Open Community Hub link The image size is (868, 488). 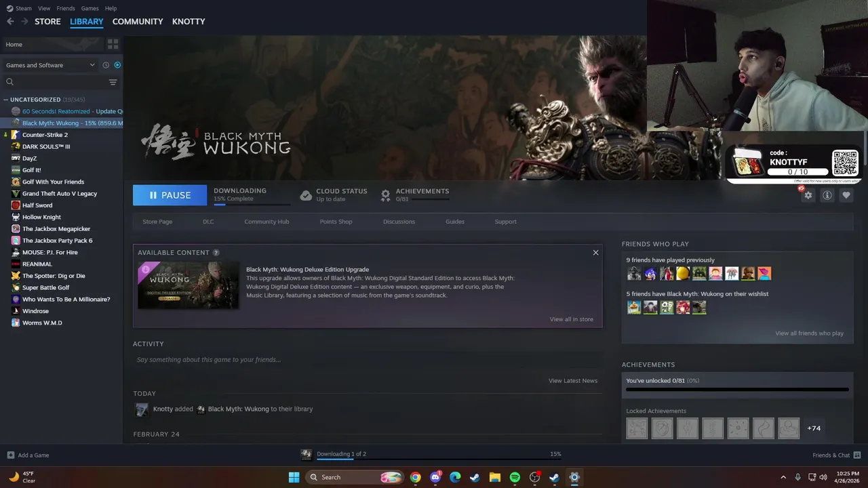(267, 222)
